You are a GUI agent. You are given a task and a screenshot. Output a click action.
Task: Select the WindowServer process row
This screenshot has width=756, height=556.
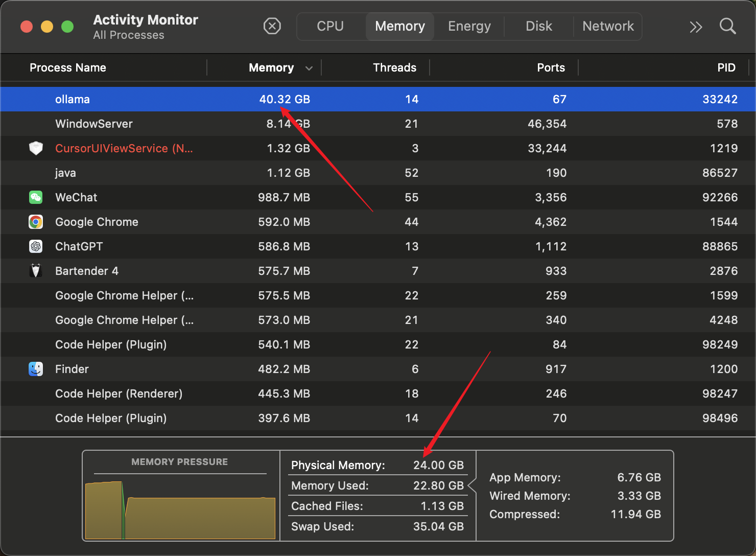coord(378,124)
